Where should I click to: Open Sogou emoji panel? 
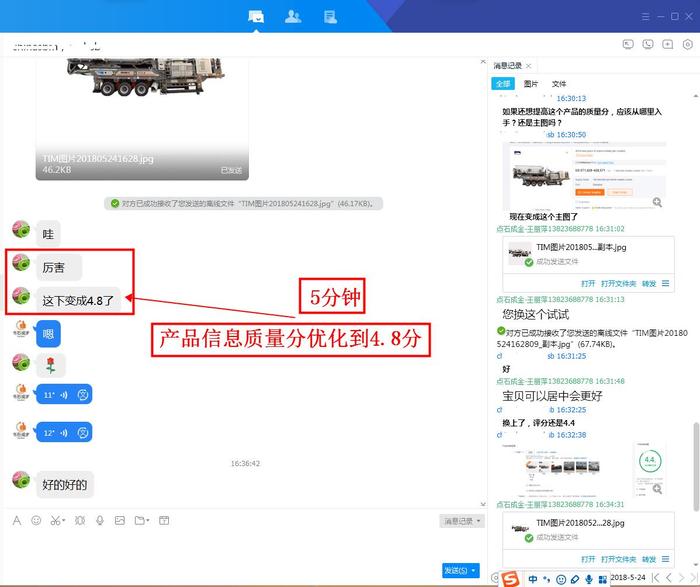tap(561, 579)
